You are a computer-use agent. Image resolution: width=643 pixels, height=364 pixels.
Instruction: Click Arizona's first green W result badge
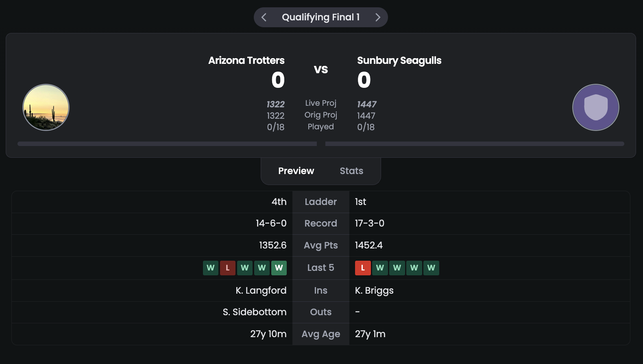click(x=211, y=268)
